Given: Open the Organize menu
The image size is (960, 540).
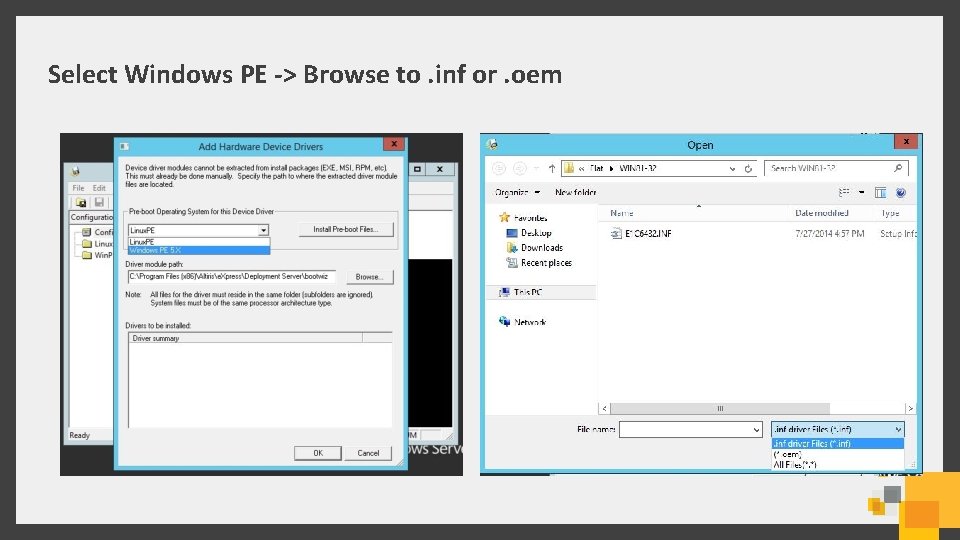Looking at the screenshot, I should (517, 192).
